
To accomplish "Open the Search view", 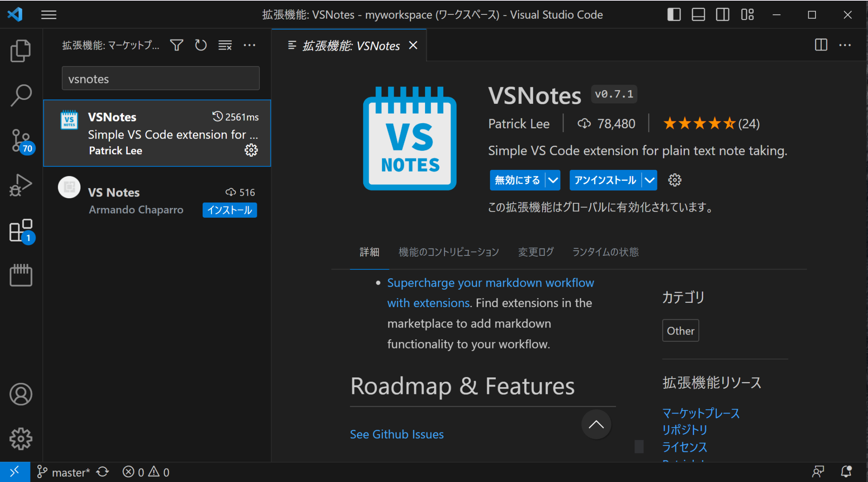I will point(20,96).
